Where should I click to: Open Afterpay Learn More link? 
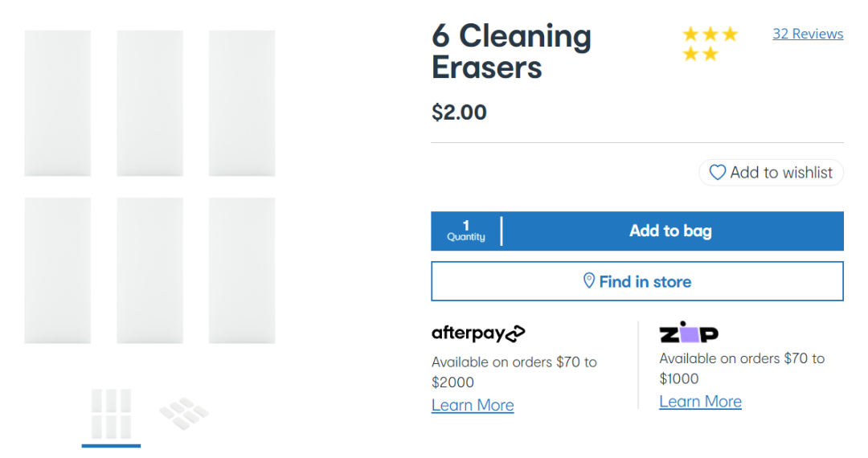pos(473,405)
